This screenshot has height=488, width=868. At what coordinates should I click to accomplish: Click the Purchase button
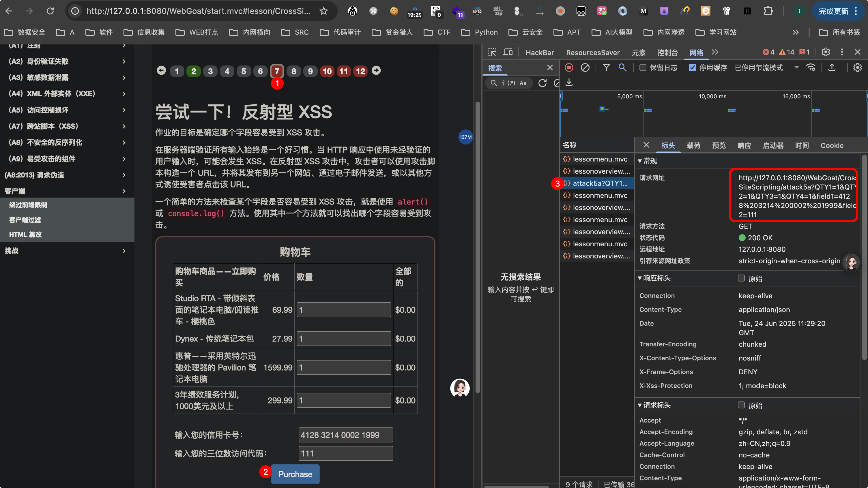(295, 474)
